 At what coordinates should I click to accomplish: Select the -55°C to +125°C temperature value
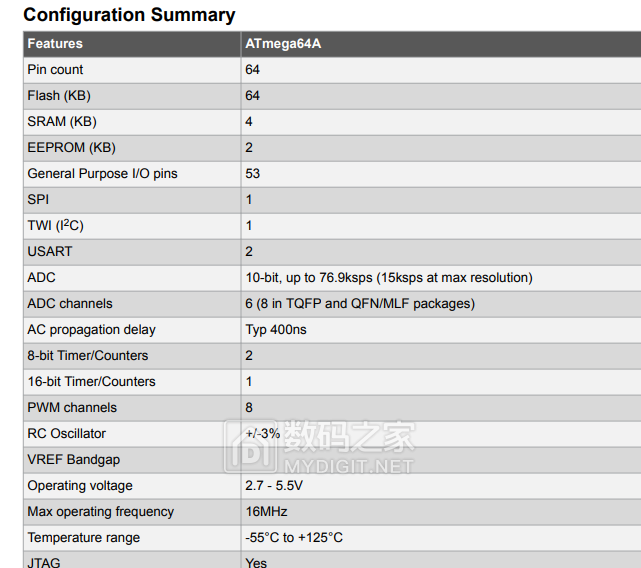tap(294, 538)
